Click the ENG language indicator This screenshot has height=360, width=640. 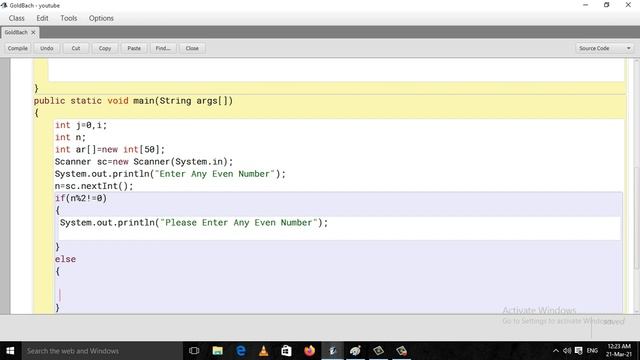(x=592, y=351)
